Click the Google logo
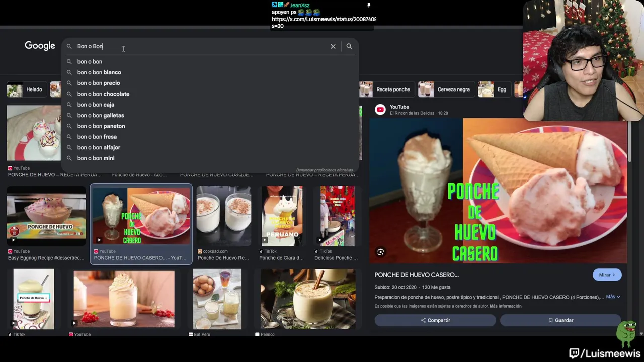 click(x=40, y=46)
